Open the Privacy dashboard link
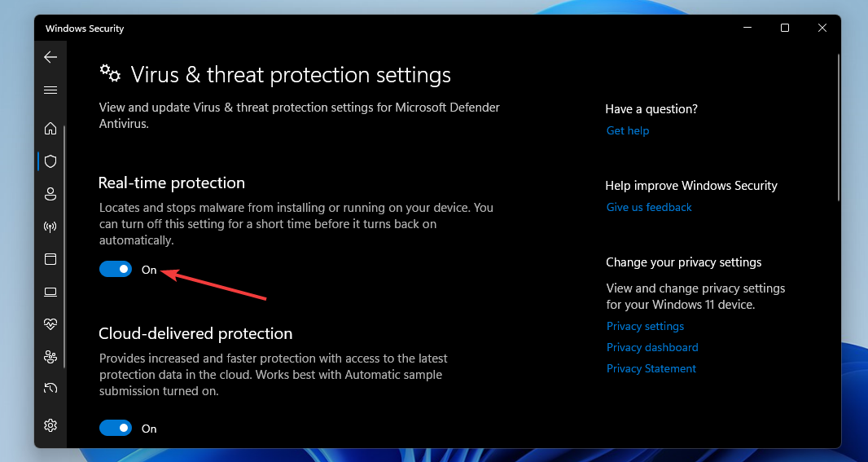 click(652, 347)
